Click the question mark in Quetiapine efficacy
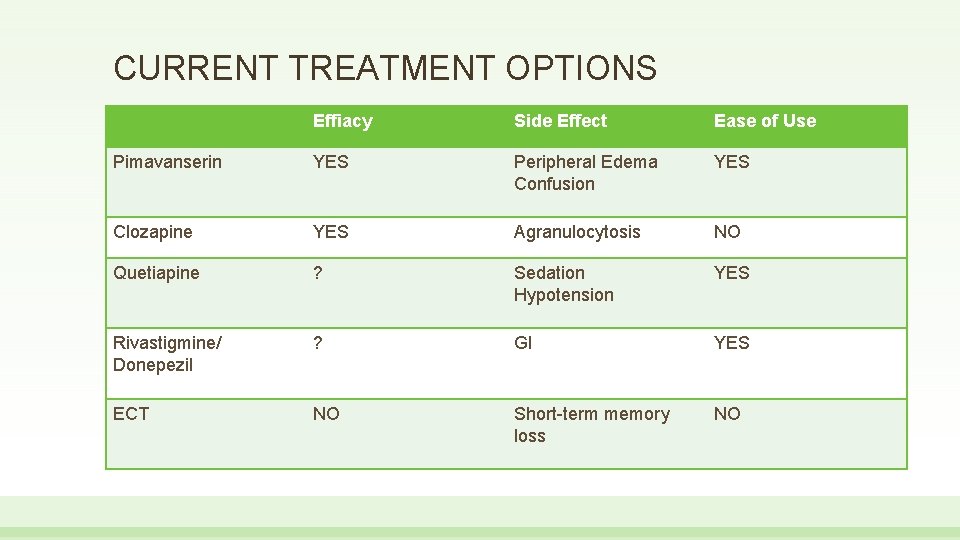 317,273
